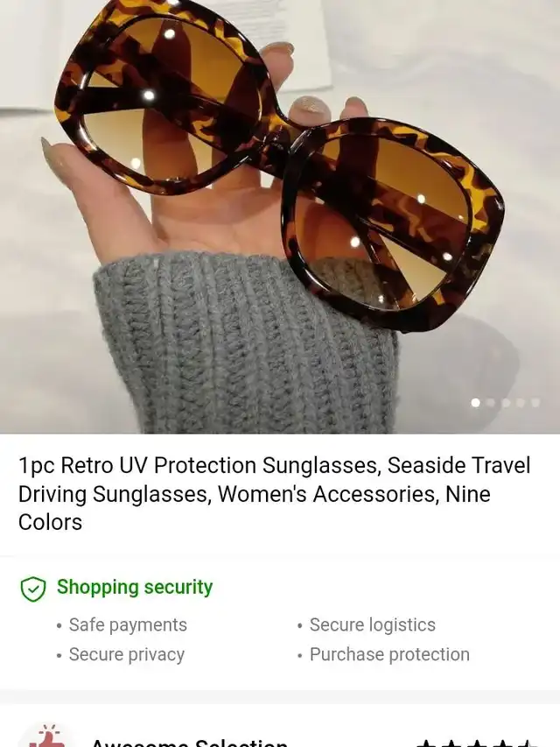Screen dimensions: 560x747
Task: Click the star rating icons
Action: [476, 743]
